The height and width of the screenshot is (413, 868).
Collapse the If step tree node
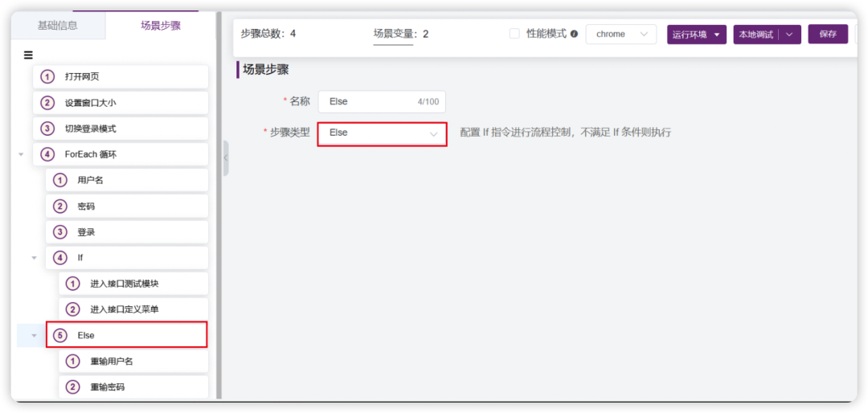[35, 258]
